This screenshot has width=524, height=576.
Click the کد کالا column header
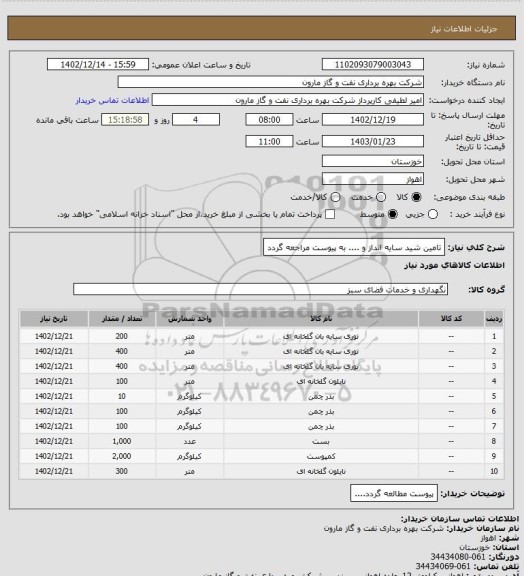click(451, 318)
